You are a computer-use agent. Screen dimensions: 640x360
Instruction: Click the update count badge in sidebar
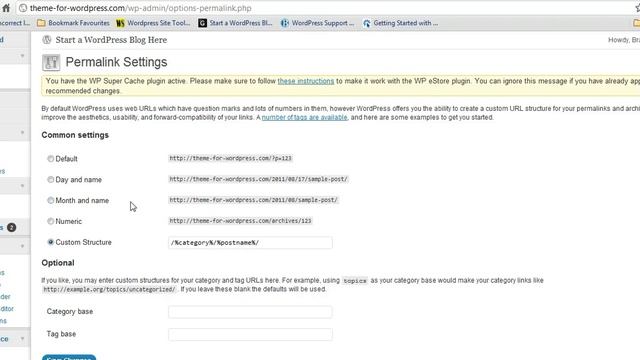[x=11, y=227]
